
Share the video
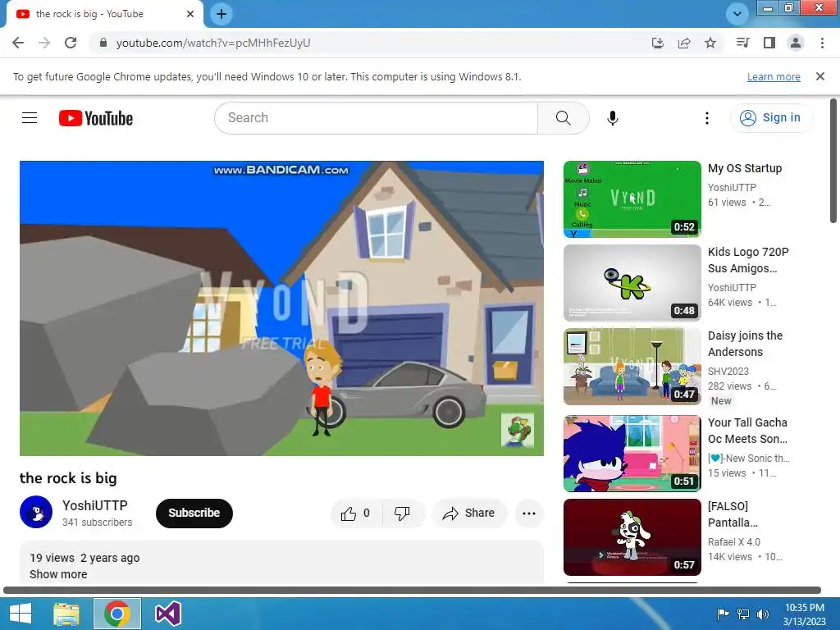click(469, 514)
